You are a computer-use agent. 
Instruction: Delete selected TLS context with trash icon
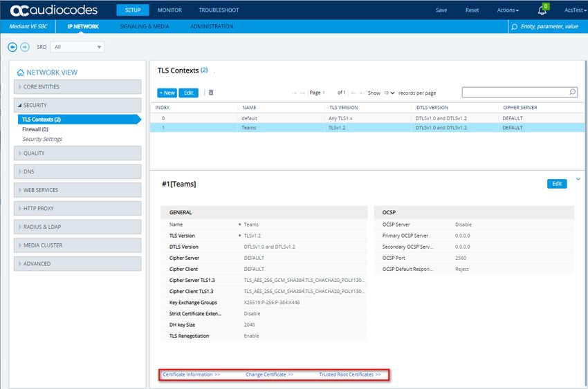click(211, 93)
